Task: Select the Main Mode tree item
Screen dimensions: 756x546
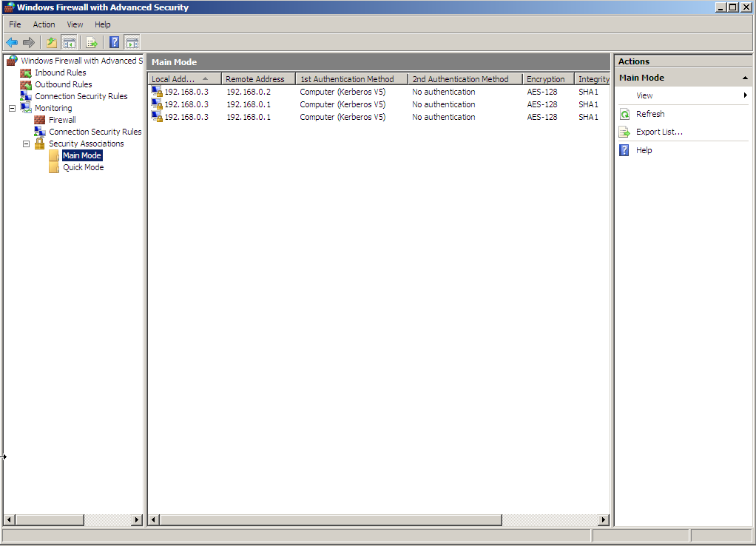Action: tap(82, 155)
